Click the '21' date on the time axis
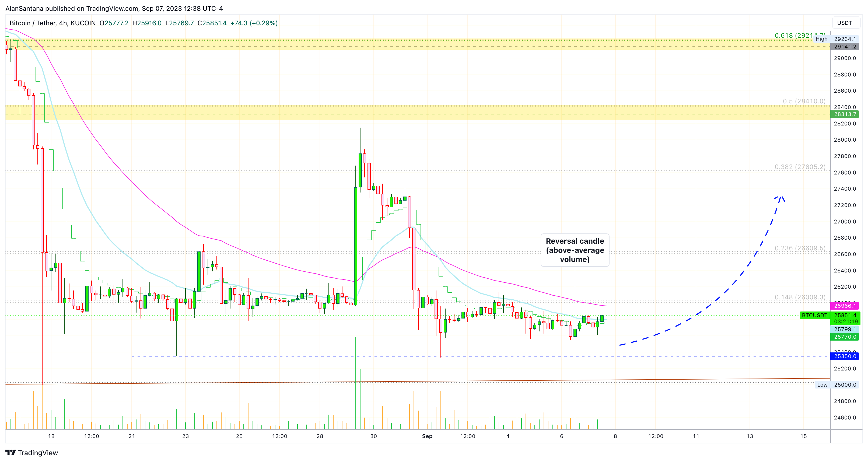The height and width of the screenshot is (462, 868). coord(132,436)
